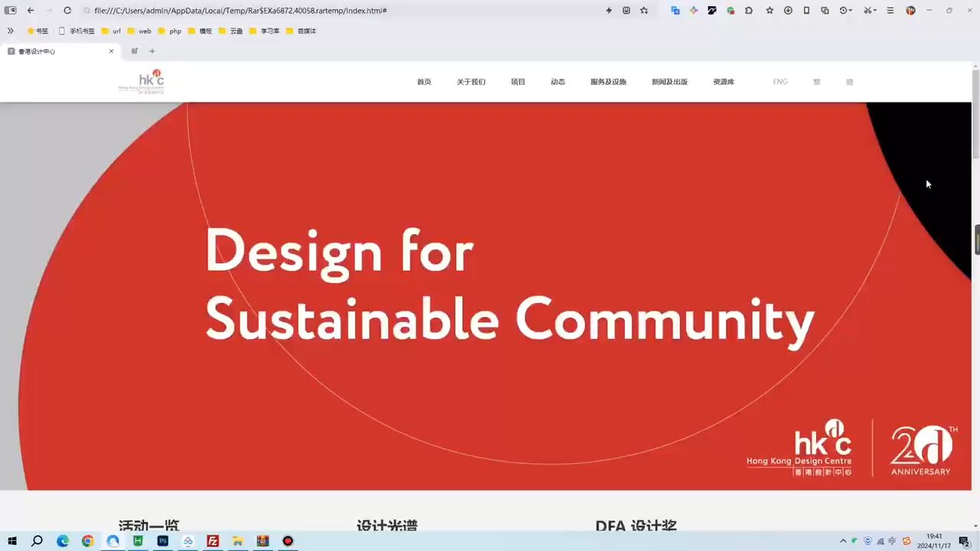The height and width of the screenshot is (551, 980).
Task: Open the url bookmark folder
Action: click(x=111, y=31)
